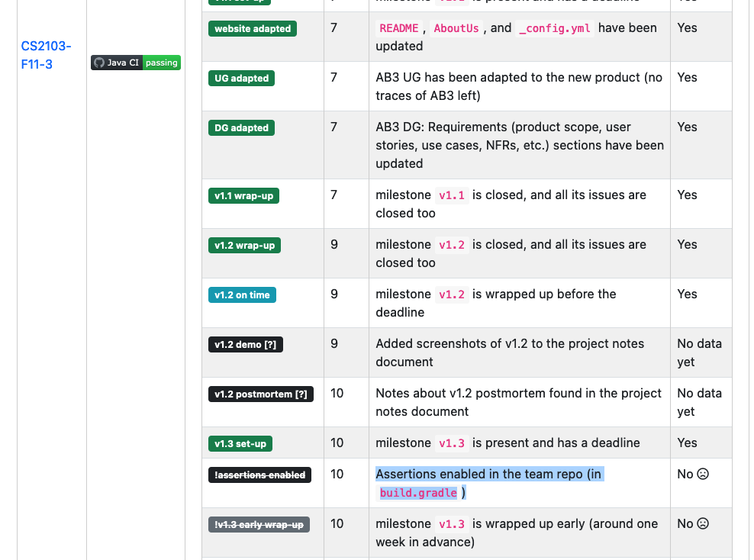Open the CS2103-F11-3 team link
Screen dimensions: 754x560
46,55
